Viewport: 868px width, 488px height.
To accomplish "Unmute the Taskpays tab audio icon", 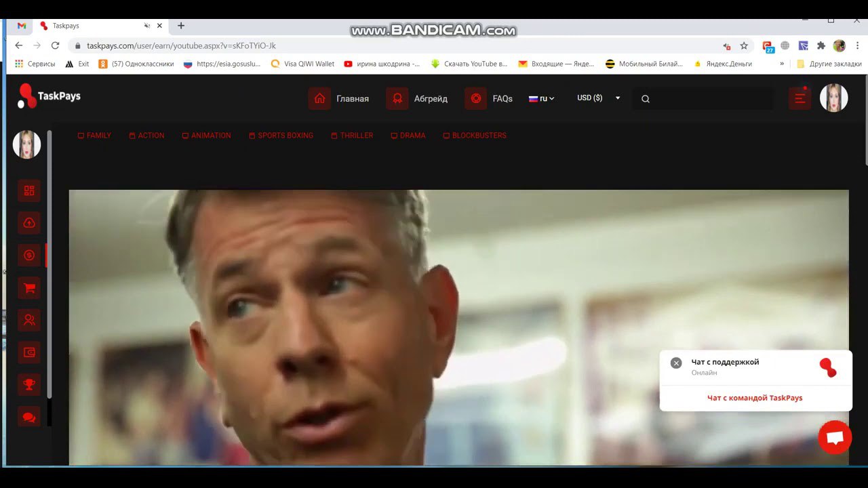I will (147, 26).
